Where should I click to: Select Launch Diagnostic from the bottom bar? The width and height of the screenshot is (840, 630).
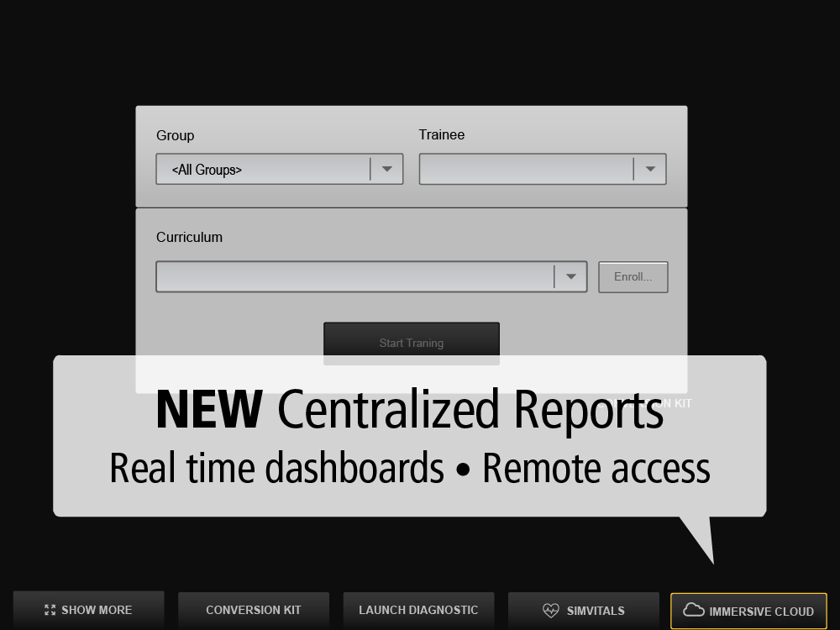click(418, 610)
